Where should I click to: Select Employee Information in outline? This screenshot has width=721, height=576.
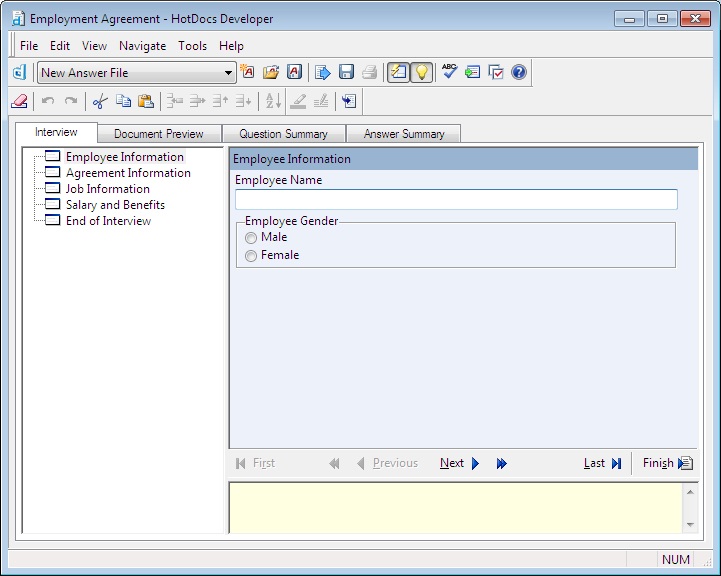(125, 157)
